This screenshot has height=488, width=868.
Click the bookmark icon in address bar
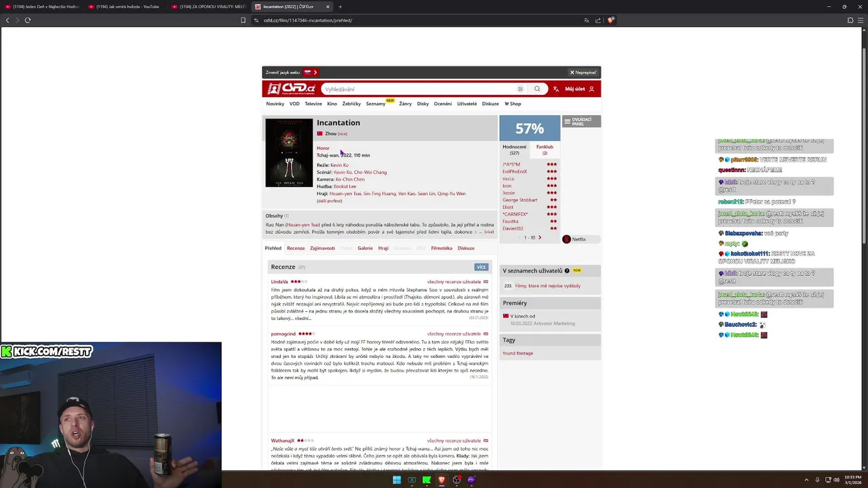pos(243,20)
